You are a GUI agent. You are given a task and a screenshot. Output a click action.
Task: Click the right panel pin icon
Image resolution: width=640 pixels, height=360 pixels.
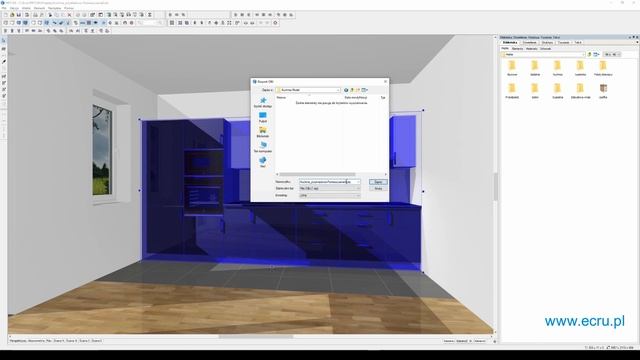tap(633, 37)
